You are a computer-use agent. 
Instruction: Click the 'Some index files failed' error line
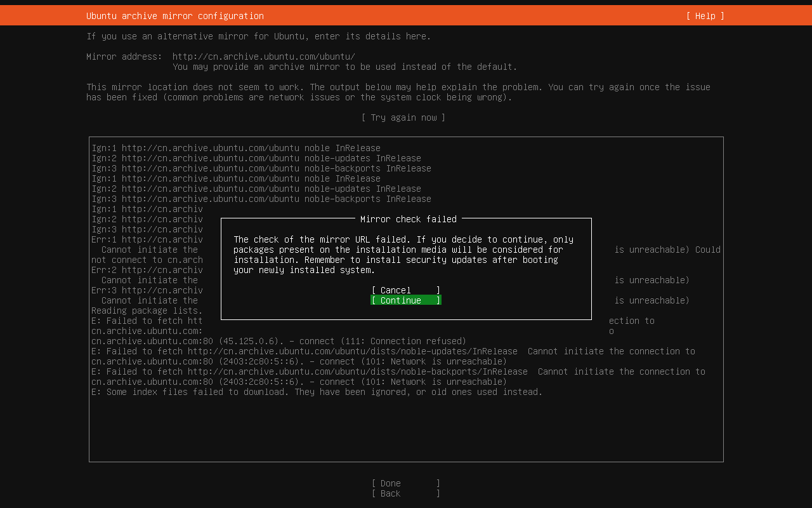pos(317,392)
